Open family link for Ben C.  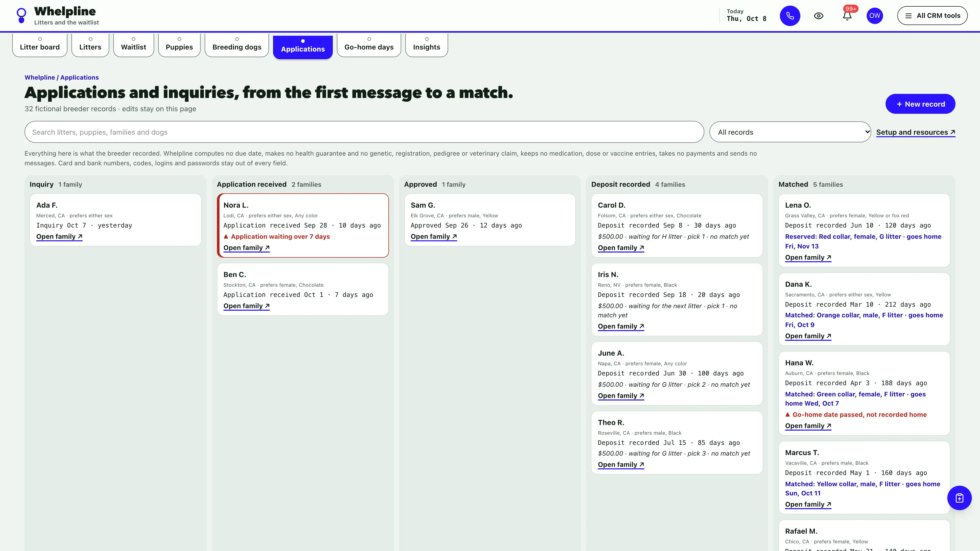[247, 306]
